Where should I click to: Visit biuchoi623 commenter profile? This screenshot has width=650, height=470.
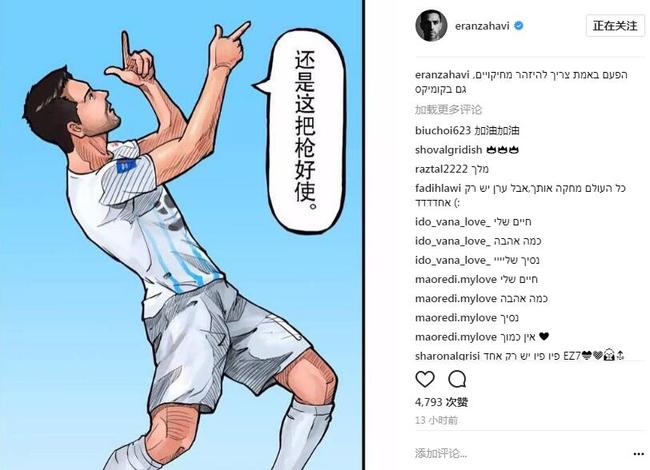click(443, 131)
